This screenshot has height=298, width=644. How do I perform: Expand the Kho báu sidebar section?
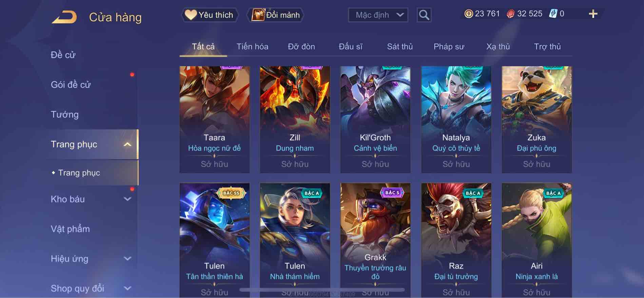point(127,199)
